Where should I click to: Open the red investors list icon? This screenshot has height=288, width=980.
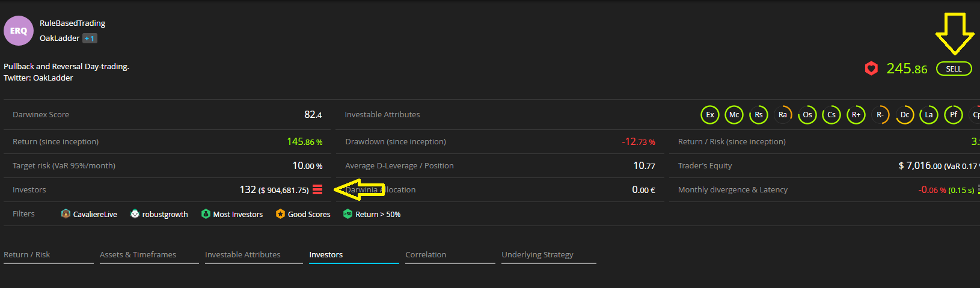[317, 189]
